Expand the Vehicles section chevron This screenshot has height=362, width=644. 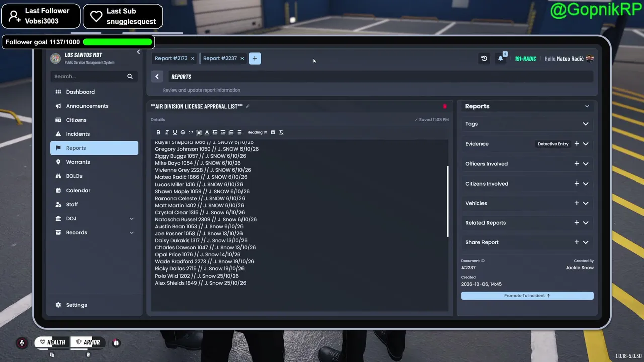[x=586, y=203]
